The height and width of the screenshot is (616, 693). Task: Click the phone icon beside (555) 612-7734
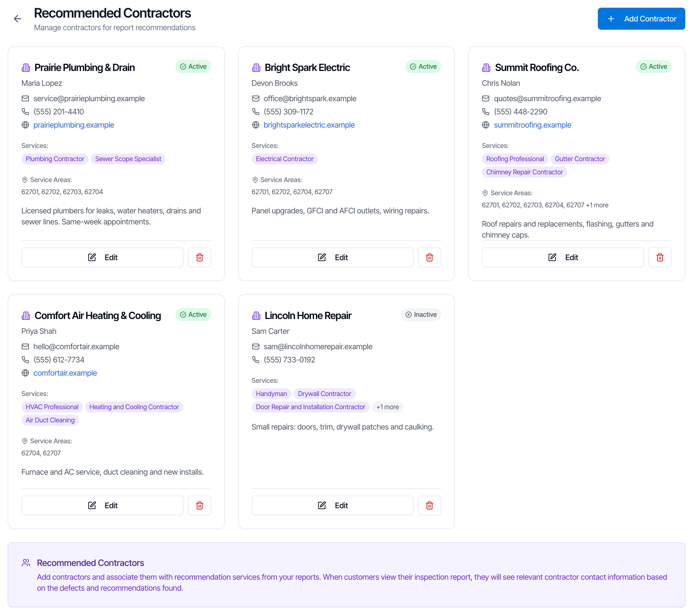click(25, 360)
